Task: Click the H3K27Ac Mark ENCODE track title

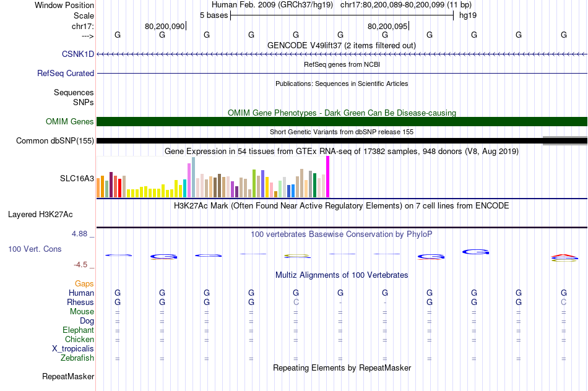Action: click(x=342, y=205)
